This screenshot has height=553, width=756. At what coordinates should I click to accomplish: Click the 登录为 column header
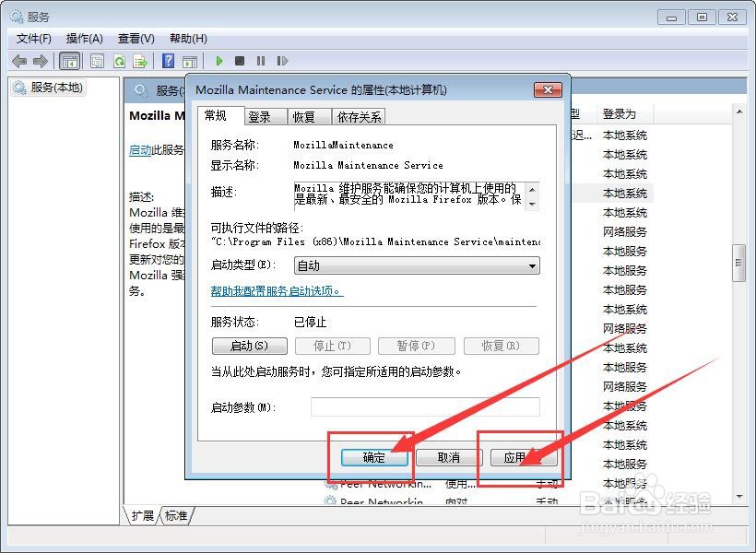coord(624,114)
